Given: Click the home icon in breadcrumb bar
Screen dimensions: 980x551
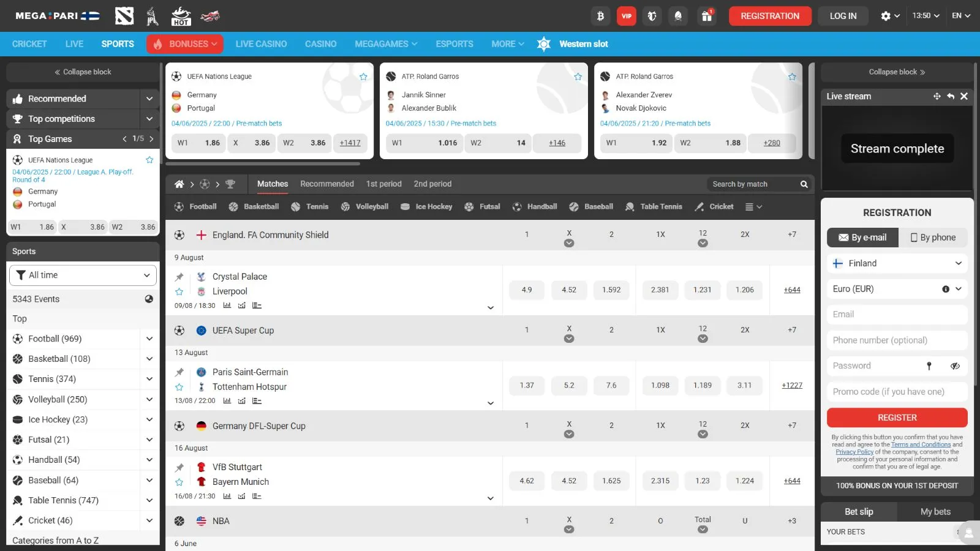Looking at the screenshot, I should coord(179,184).
